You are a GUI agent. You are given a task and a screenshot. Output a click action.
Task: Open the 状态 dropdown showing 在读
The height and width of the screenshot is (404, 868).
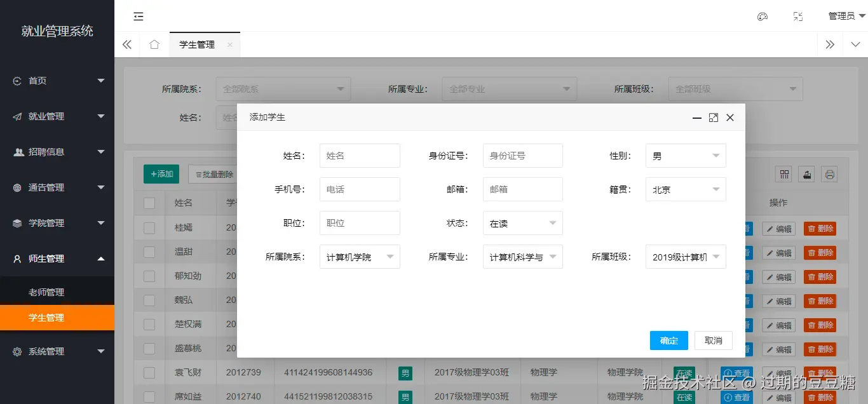pyautogui.click(x=523, y=223)
